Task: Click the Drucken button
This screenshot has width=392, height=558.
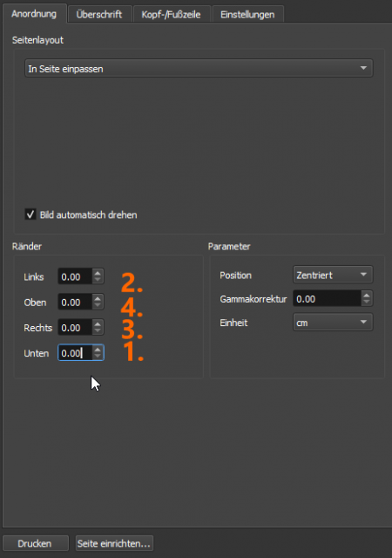Action: pyautogui.click(x=35, y=543)
